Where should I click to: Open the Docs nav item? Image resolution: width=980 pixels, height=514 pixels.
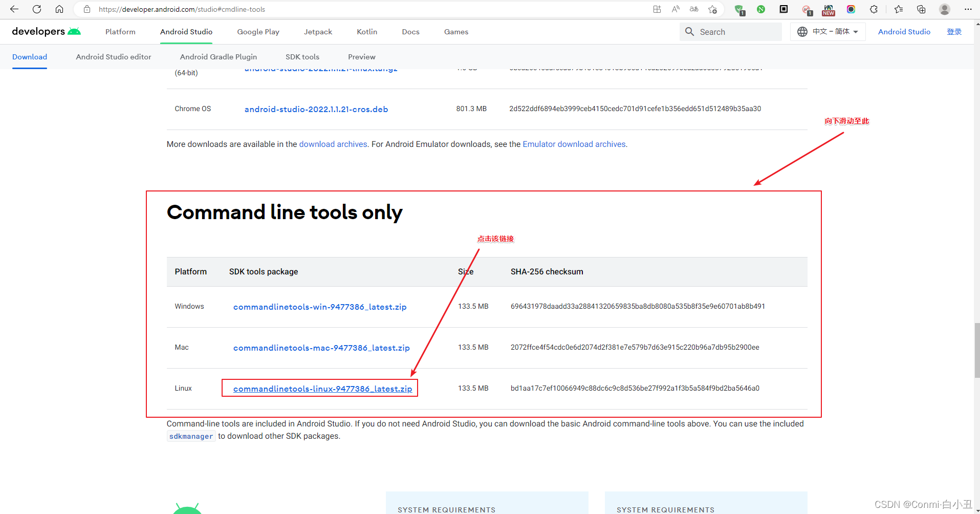[x=410, y=32]
